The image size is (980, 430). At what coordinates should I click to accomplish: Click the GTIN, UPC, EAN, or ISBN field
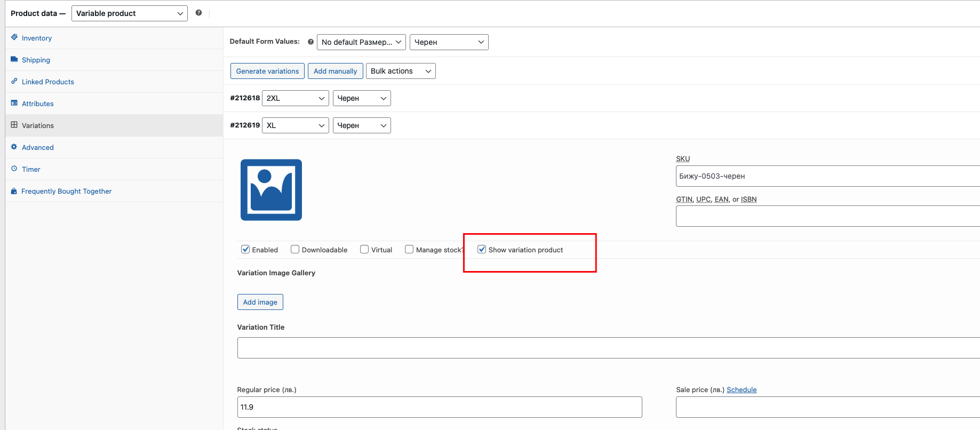828,216
